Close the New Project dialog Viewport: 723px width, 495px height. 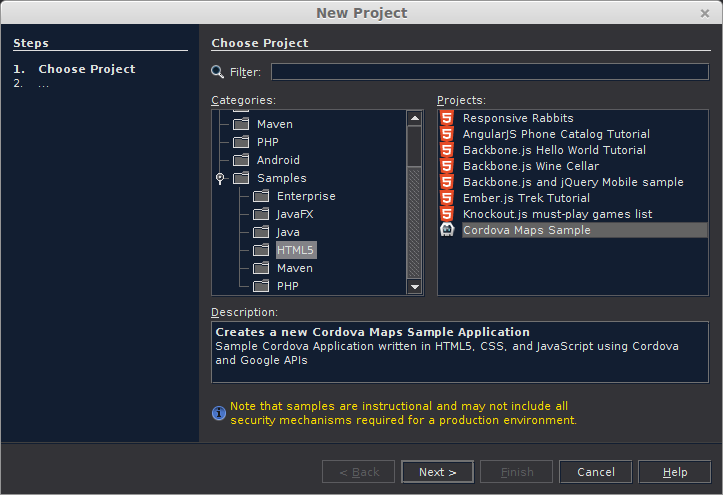click(705, 13)
